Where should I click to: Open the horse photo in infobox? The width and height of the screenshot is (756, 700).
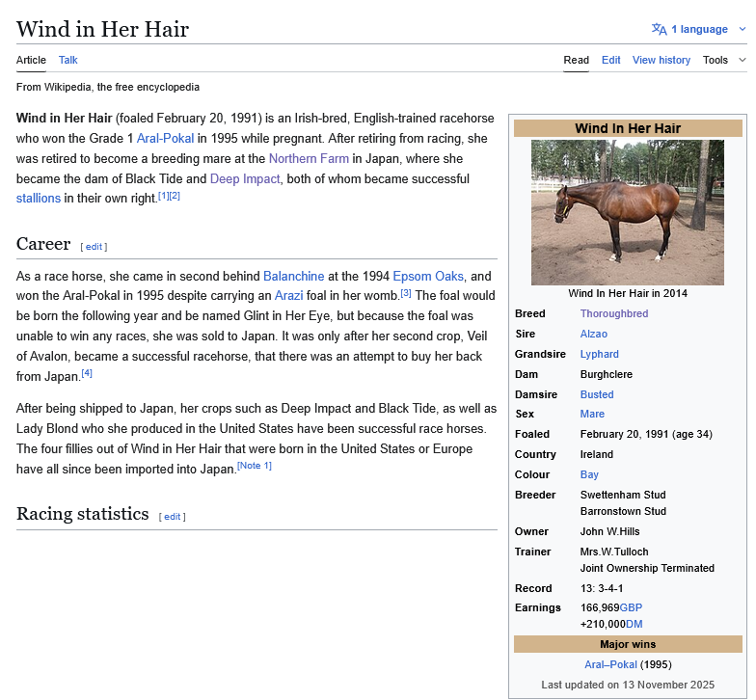click(x=627, y=212)
